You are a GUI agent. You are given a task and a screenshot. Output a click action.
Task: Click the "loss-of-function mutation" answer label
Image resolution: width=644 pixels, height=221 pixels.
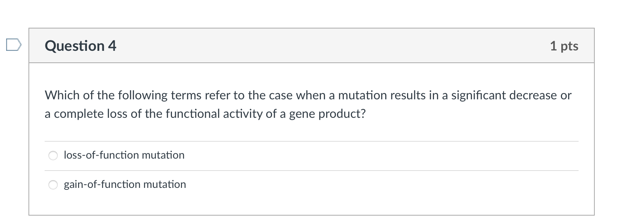click(124, 155)
